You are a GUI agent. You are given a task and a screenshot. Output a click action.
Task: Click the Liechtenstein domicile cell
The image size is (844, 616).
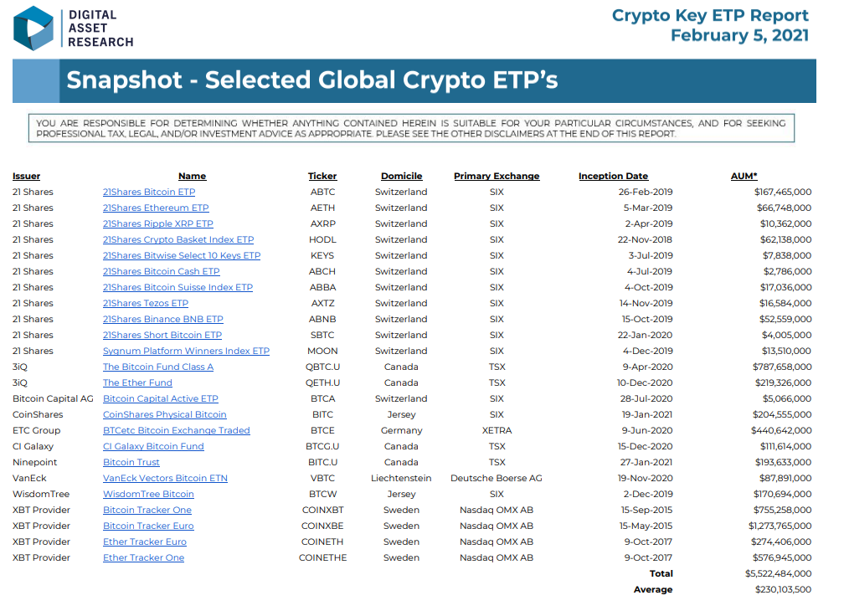tap(401, 478)
